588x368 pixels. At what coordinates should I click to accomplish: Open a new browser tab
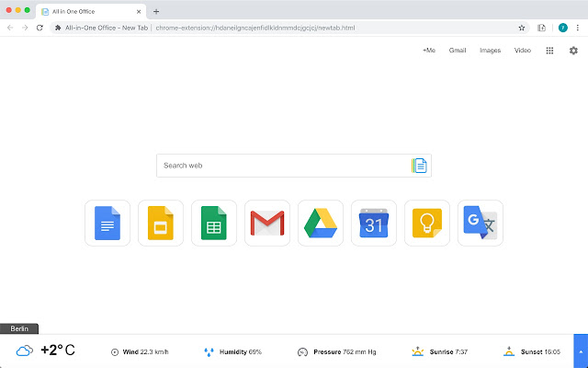pyautogui.click(x=156, y=12)
